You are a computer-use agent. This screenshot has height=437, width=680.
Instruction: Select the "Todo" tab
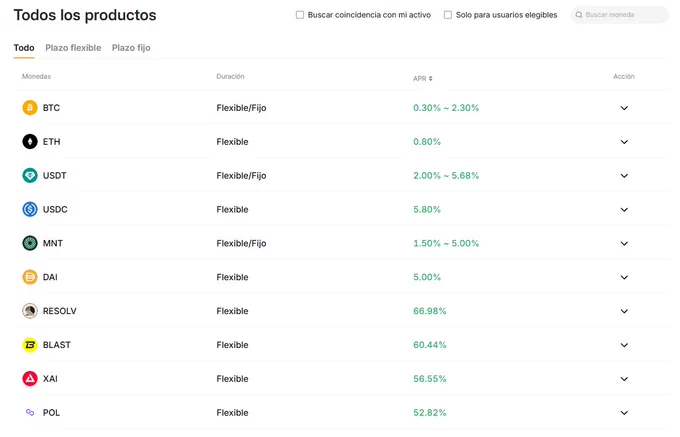pos(24,48)
